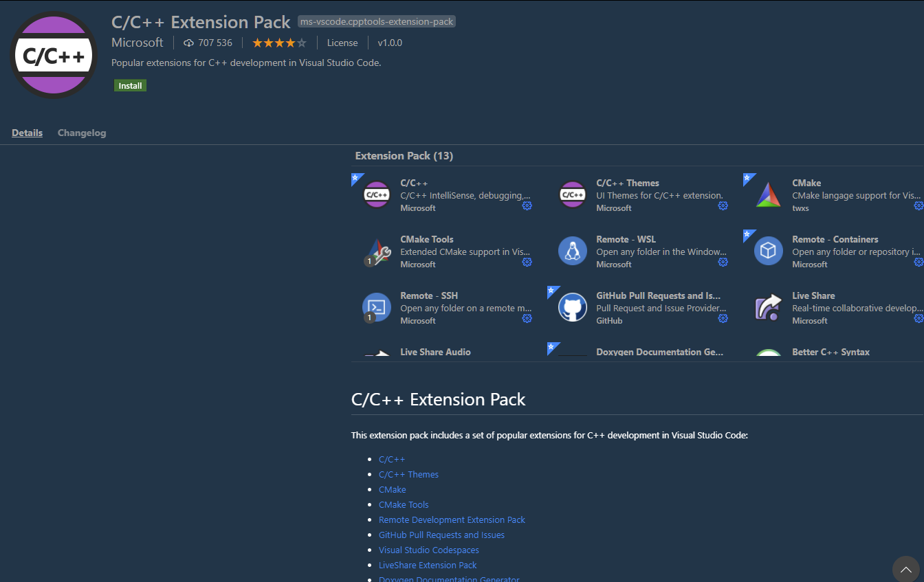Image resolution: width=924 pixels, height=582 pixels.
Task: Select the GitHub Pull Requests and Is... card title
Action: pos(659,295)
